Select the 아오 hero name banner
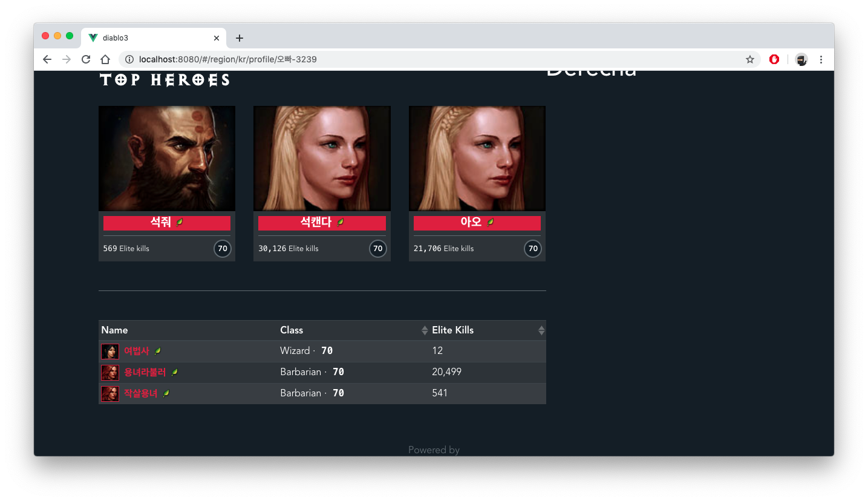This screenshot has width=868, height=501. (x=477, y=223)
